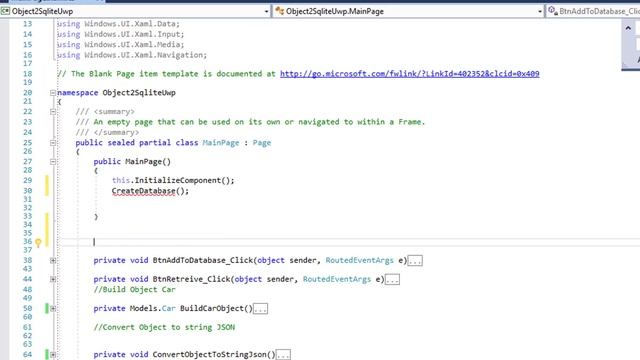Expand the BuildCarObject method

click(53, 309)
